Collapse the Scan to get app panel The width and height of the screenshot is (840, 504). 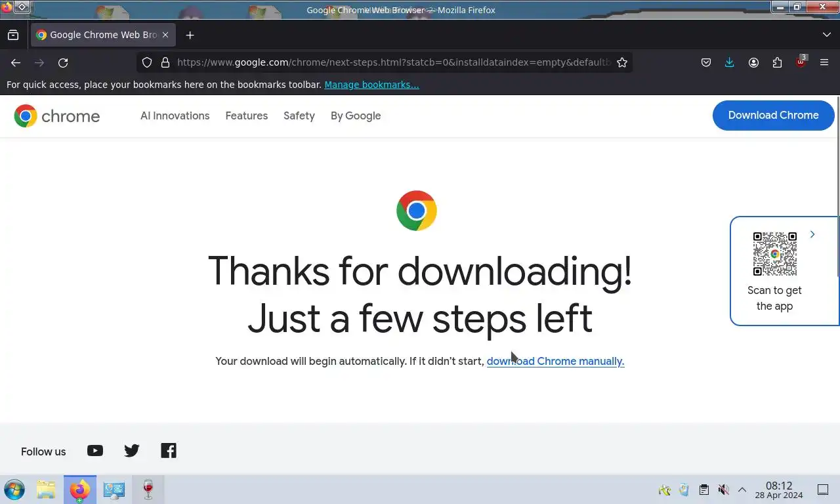click(x=812, y=234)
